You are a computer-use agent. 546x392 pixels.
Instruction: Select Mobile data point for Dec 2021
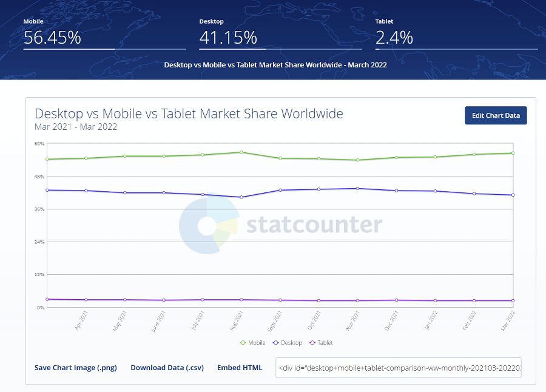pyautogui.click(x=397, y=158)
